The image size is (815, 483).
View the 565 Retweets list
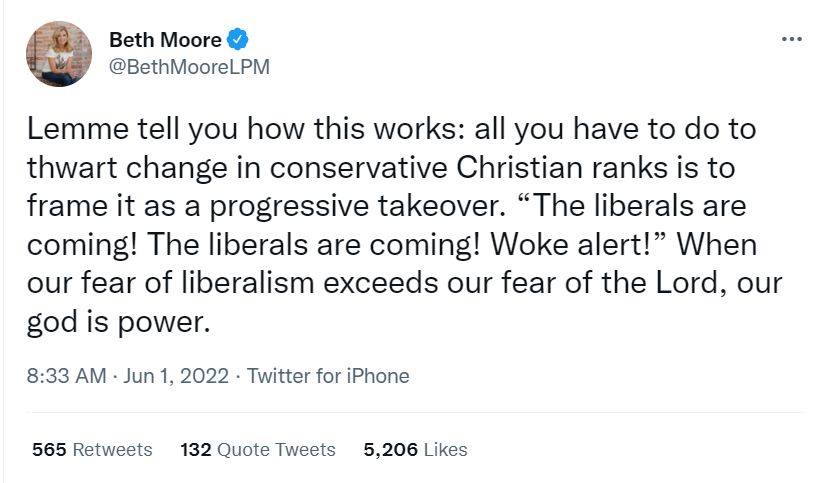tap(92, 449)
